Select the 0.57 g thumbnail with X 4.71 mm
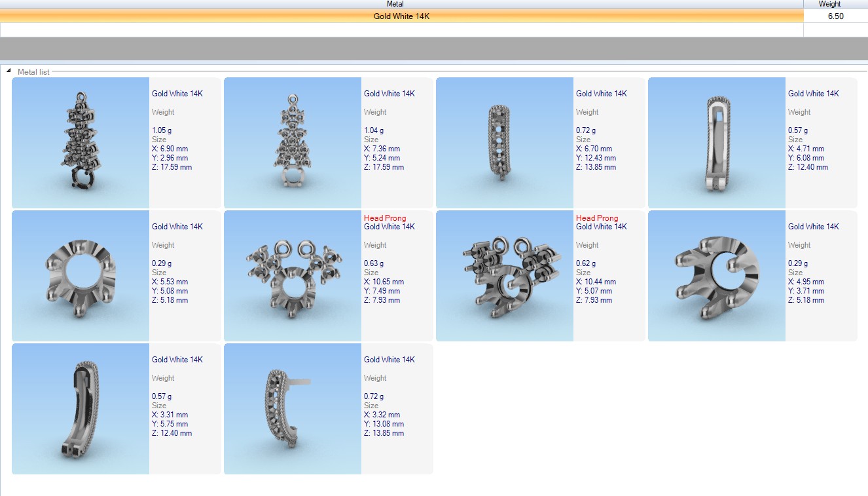Screen dimensions: 868x496 click(717, 143)
